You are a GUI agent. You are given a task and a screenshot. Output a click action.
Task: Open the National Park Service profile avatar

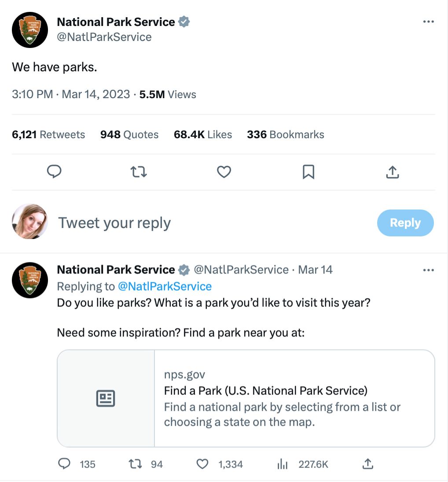(x=29, y=29)
